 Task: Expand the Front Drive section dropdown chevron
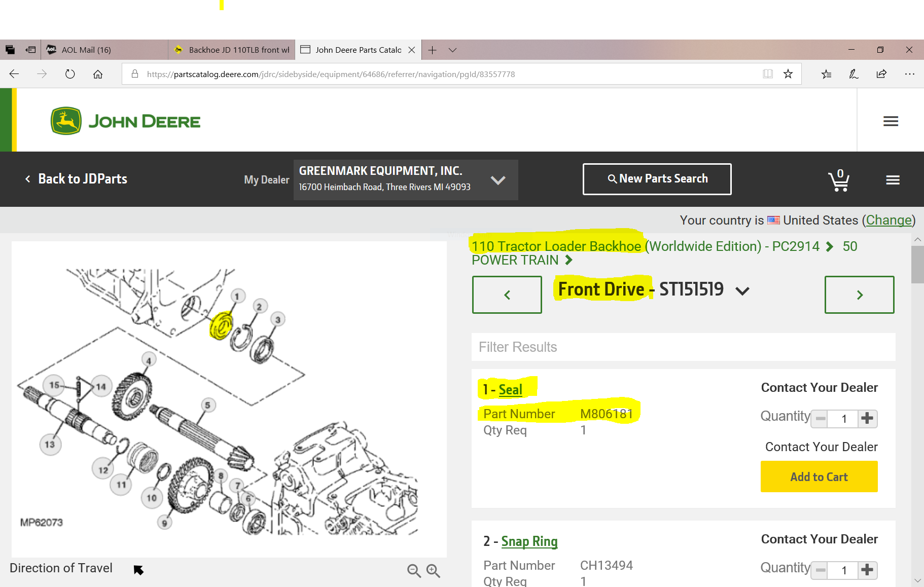(742, 291)
